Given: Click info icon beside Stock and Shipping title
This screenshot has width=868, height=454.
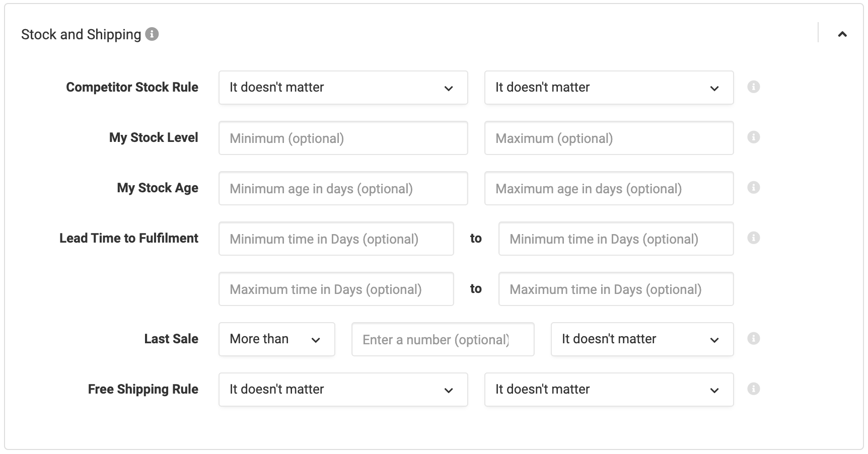Looking at the screenshot, I should pyautogui.click(x=152, y=34).
